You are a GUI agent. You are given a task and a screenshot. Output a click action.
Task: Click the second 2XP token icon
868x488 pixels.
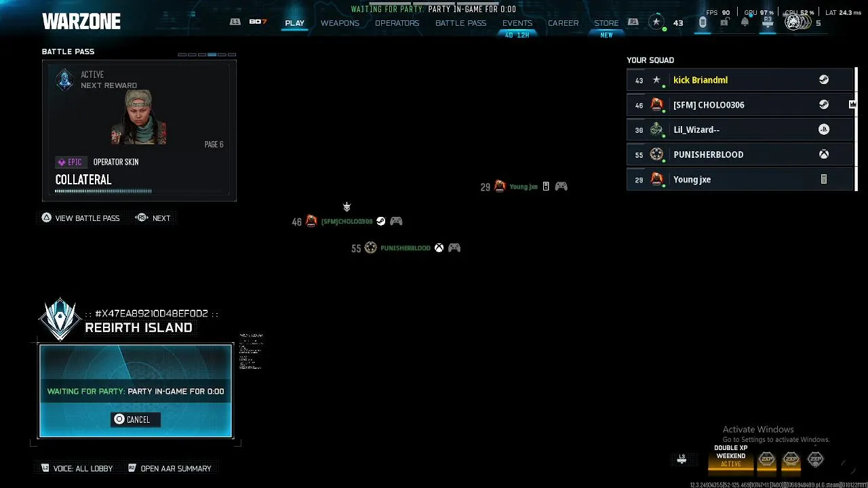[x=791, y=460]
